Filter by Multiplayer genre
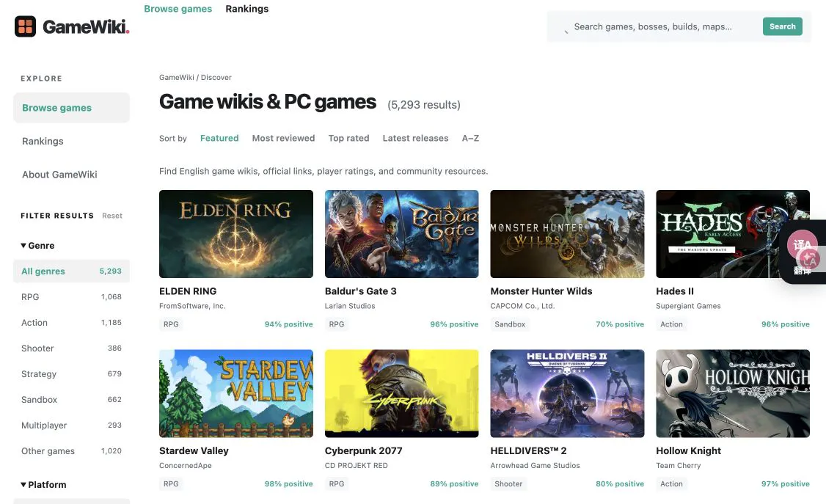This screenshot has width=826, height=504. [72, 425]
